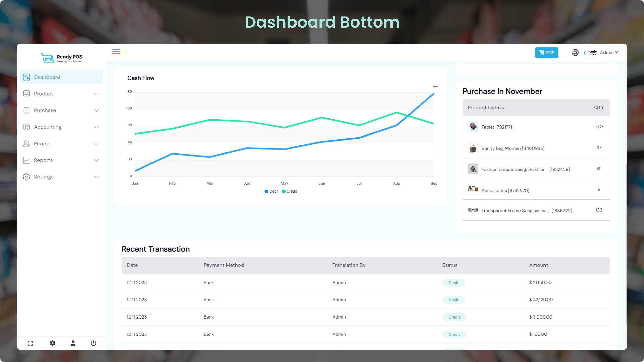Click the page vertical scrollbar
This screenshot has width=644, height=362.
point(626,244)
